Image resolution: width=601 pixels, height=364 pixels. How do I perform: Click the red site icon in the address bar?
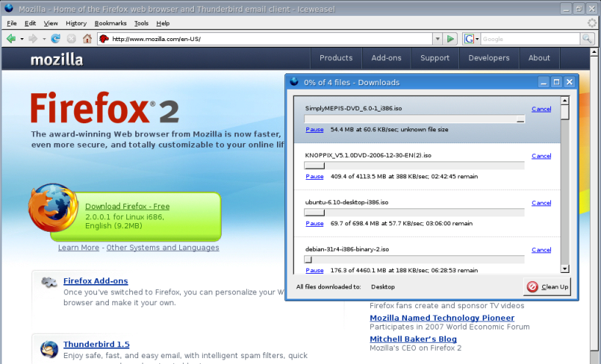click(x=104, y=39)
